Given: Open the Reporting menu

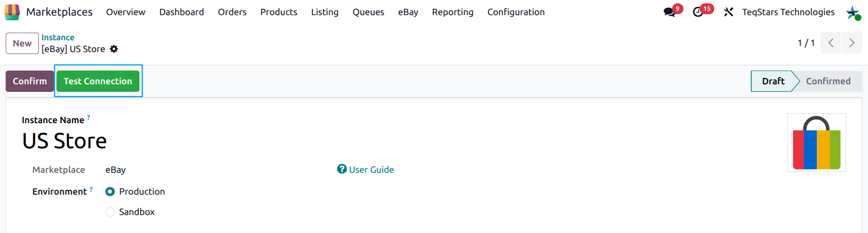Looking at the screenshot, I should pos(452,12).
